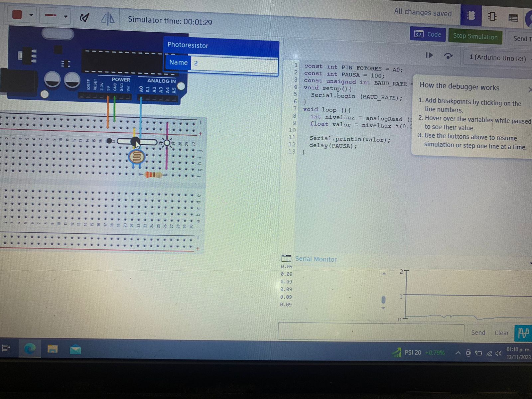
Task: Toggle the Code editor panel
Action: [x=428, y=34]
